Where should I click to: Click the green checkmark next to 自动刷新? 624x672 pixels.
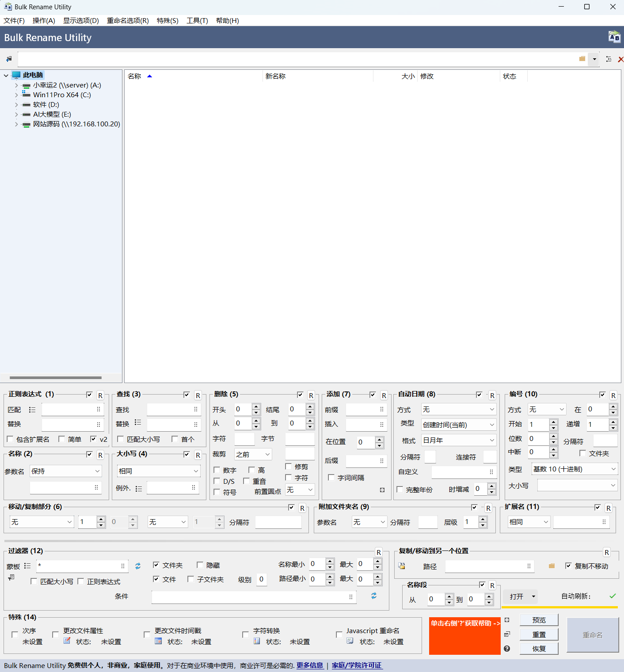click(613, 596)
